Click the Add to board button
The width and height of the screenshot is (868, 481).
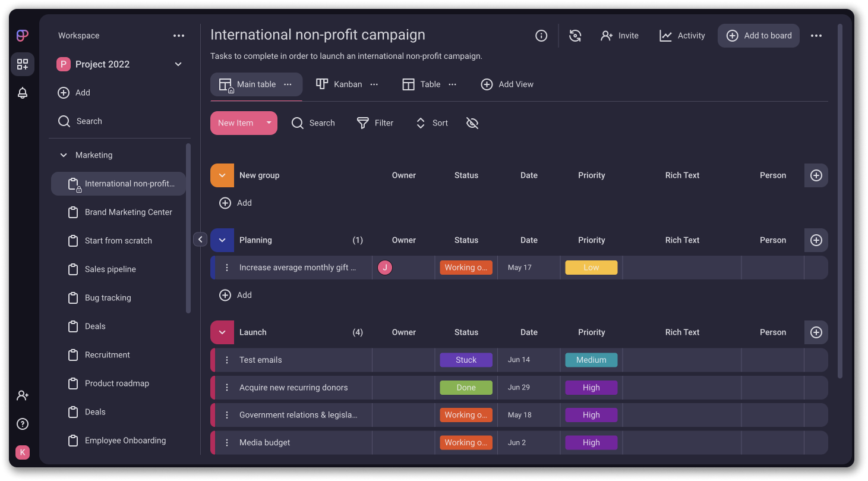click(759, 36)
